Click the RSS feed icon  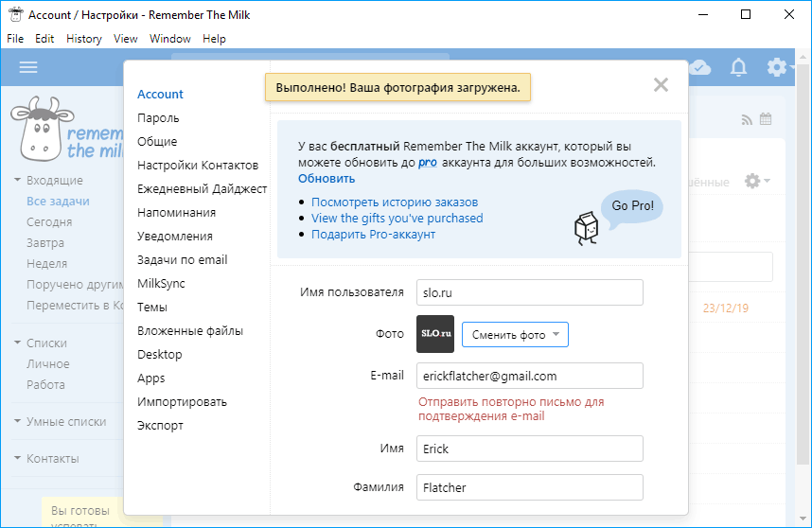[747, 120]
